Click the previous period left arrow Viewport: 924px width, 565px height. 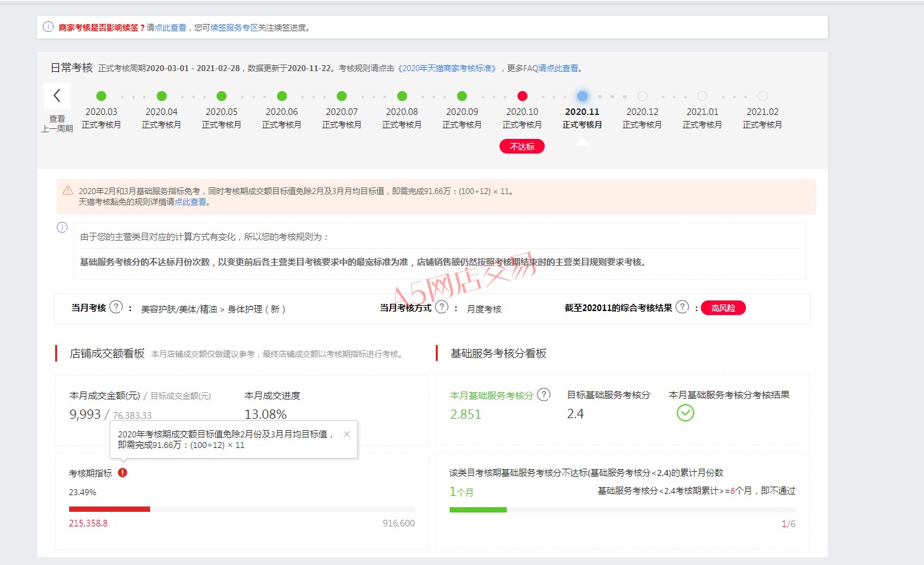click(x=57, y=96)
